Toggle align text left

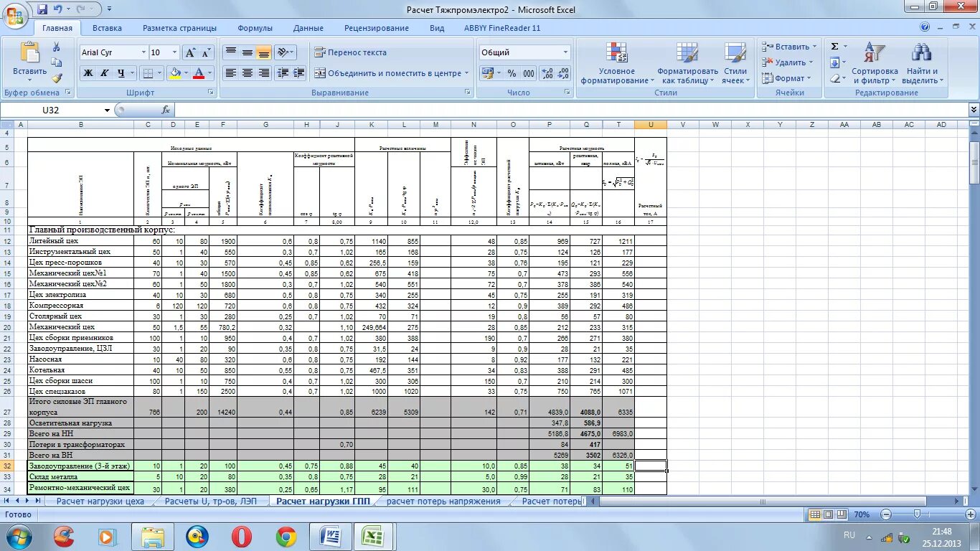(x=230, y=73)
